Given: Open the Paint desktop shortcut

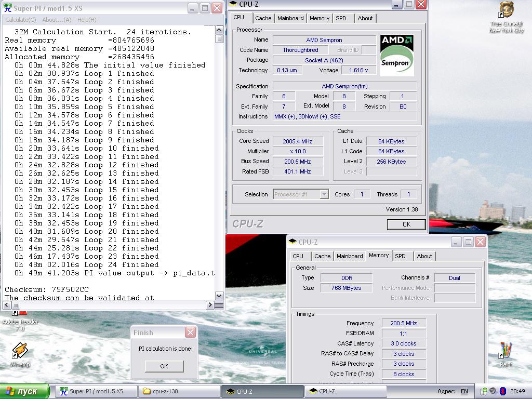Looking at the screenshot, I should [x=506, y=354].
